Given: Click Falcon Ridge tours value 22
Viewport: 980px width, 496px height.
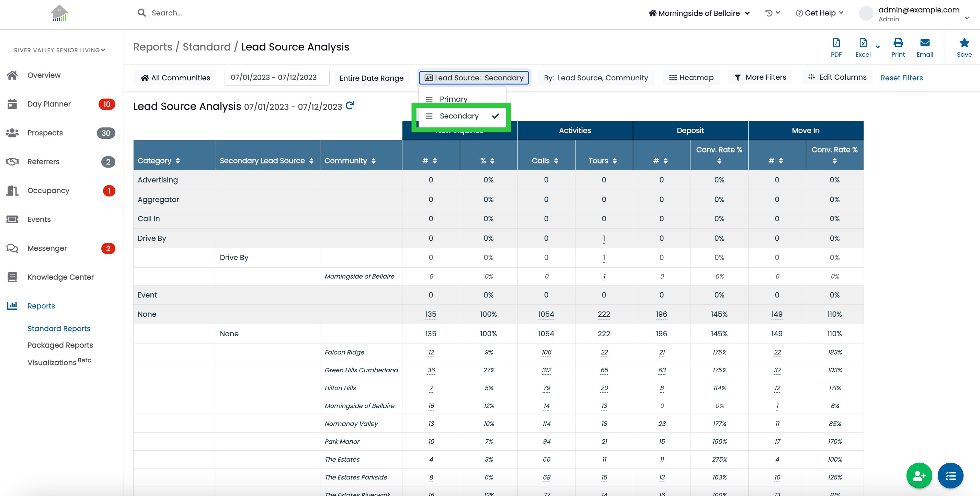Looking at the screenshot, I should click(x=604, y=352).
